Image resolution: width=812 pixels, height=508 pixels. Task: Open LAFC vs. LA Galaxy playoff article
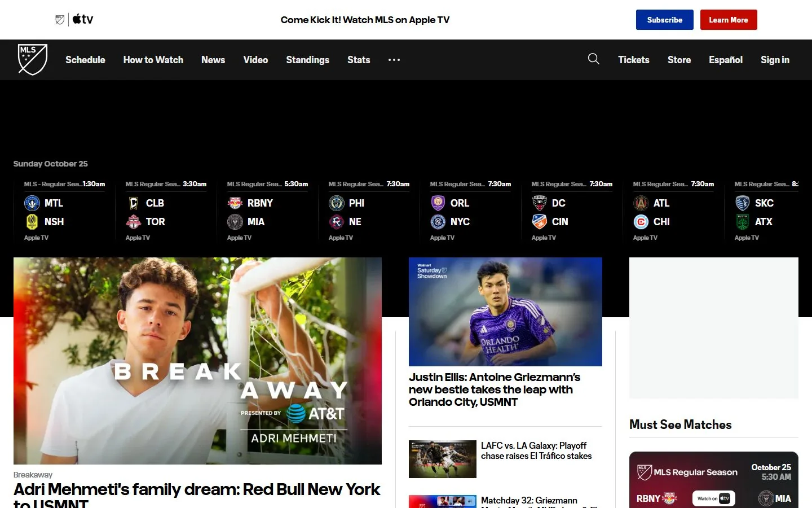[x=536, y=450]
